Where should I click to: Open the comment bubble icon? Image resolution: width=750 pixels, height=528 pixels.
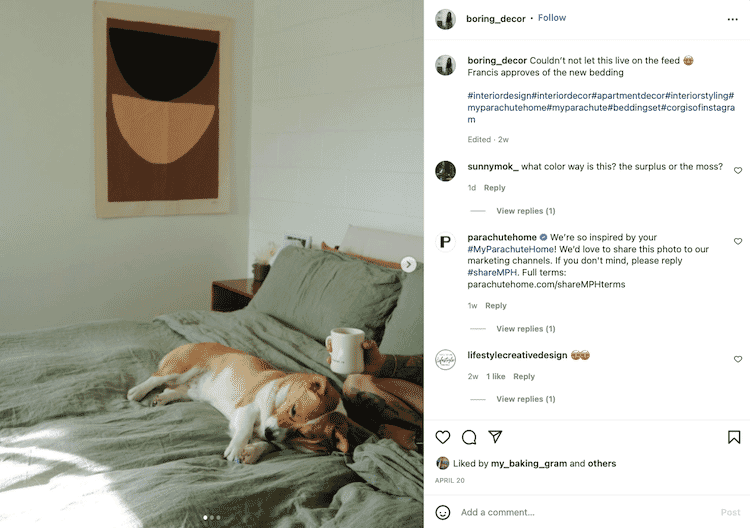[469, 437]
